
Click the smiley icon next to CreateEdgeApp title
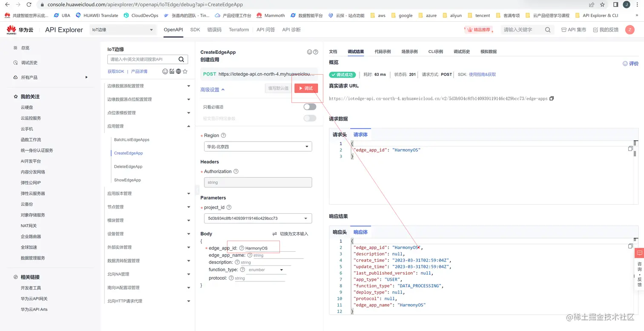(310, 52)
